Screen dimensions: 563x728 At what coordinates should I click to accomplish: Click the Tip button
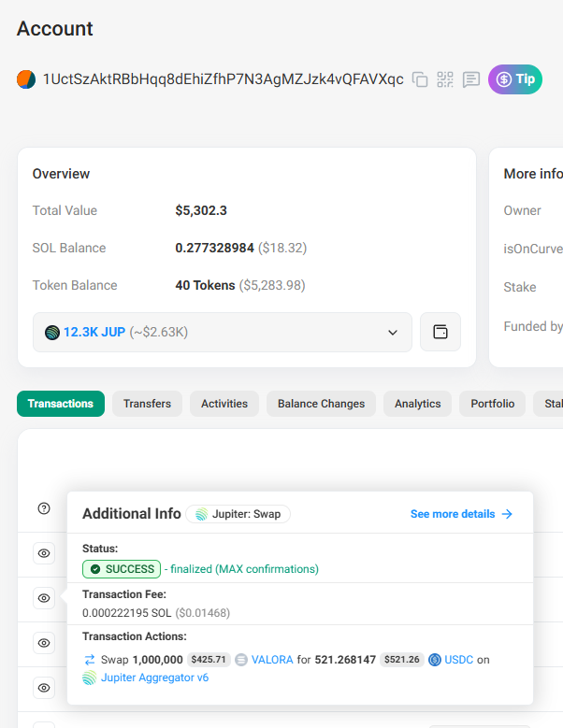point(515,79)
